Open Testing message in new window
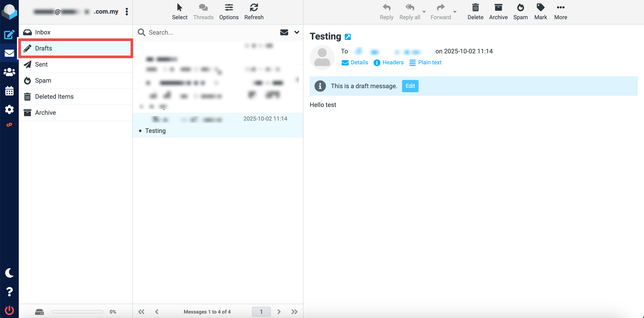The image size is (644, 318). 347,37
